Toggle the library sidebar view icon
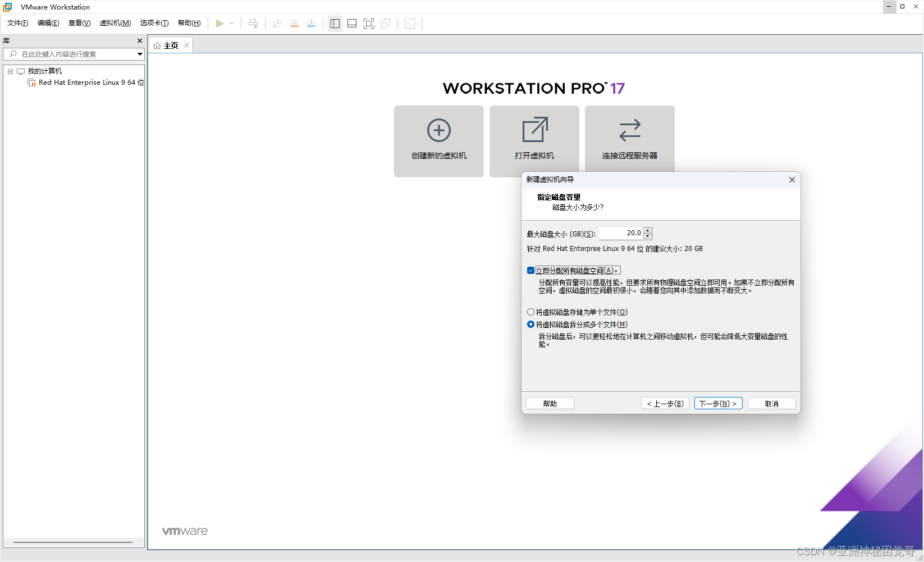The height and width of the screenshot is (562, 924). click(x=335, y=24)
